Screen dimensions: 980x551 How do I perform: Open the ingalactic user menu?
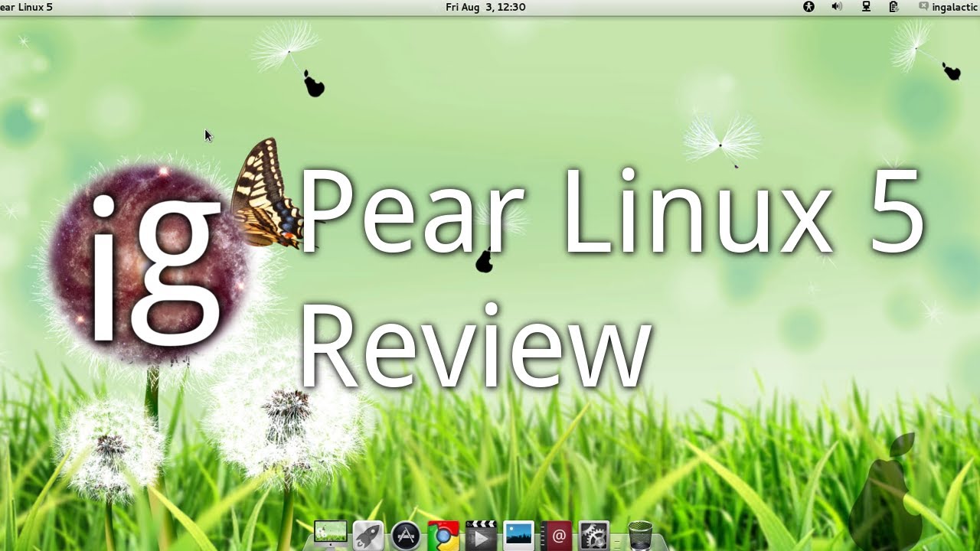tap(949, 7)
